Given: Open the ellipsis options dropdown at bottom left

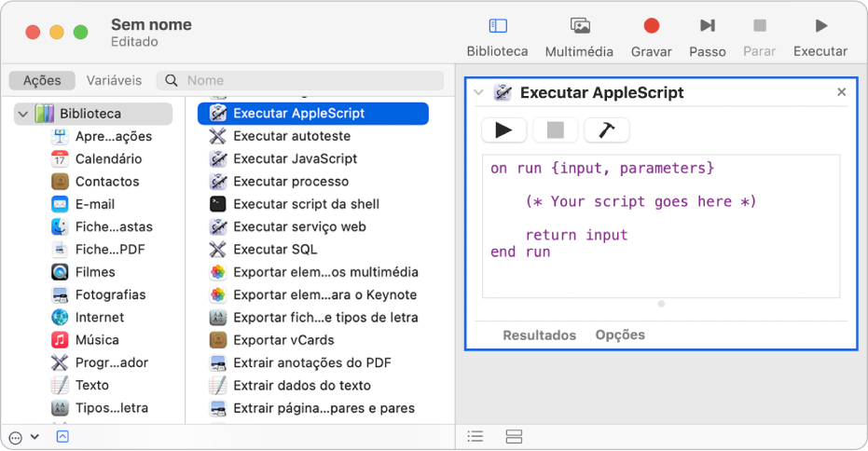Looking at the screenshot, I should (x=23, y=436).
